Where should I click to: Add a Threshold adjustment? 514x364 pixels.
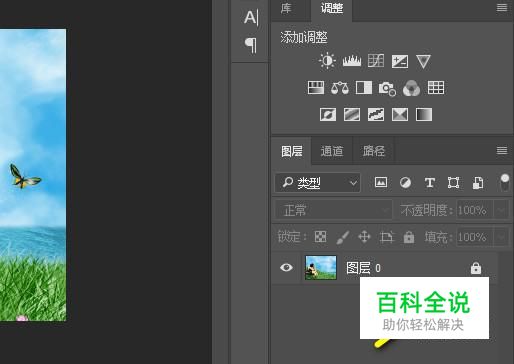coord(376,114)
